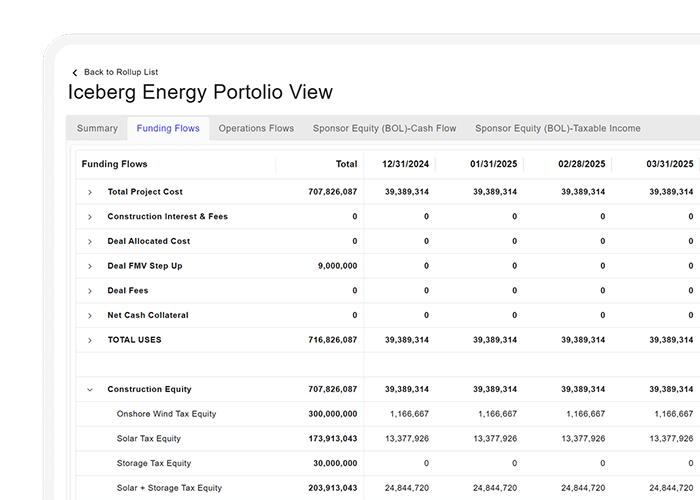Expand the TOTAL USES row
Screen dimensions: 700x500
pyautogui.click(x=90, y=340)
